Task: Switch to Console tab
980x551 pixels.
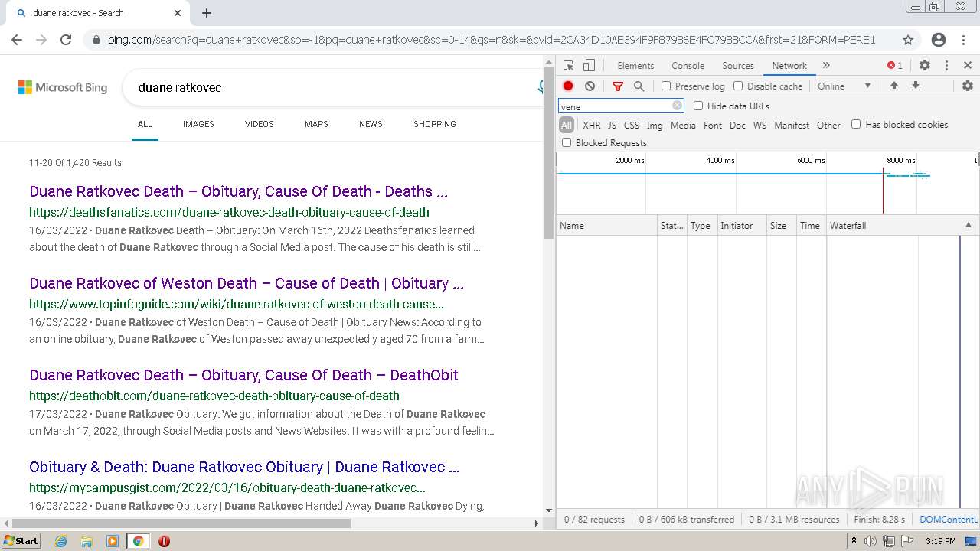Action: tap(688, 66)
